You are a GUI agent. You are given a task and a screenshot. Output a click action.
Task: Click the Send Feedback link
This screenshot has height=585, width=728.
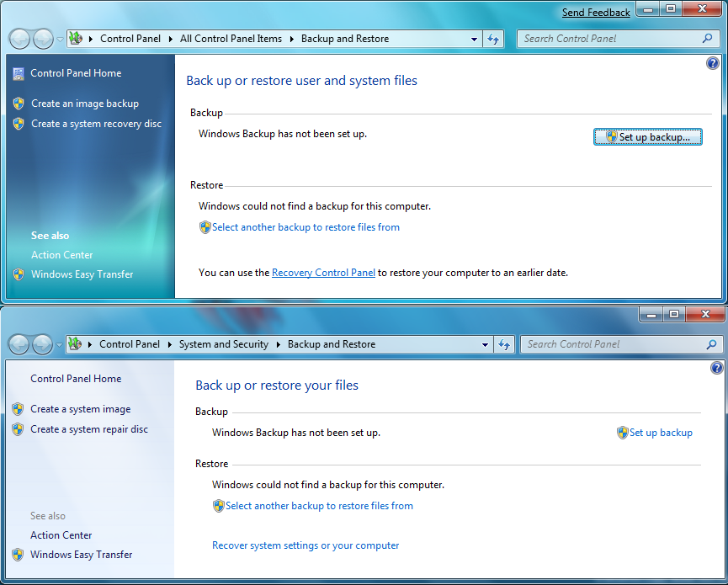click(x=596, y=12)
